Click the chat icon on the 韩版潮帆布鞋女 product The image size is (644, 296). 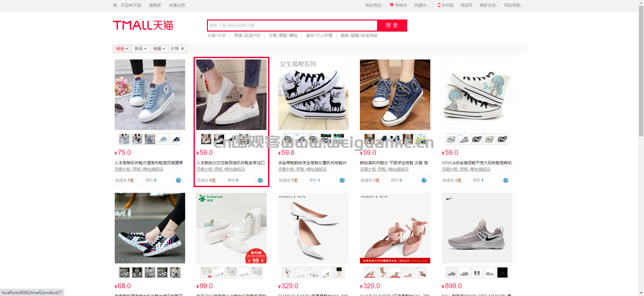point(424,180)
